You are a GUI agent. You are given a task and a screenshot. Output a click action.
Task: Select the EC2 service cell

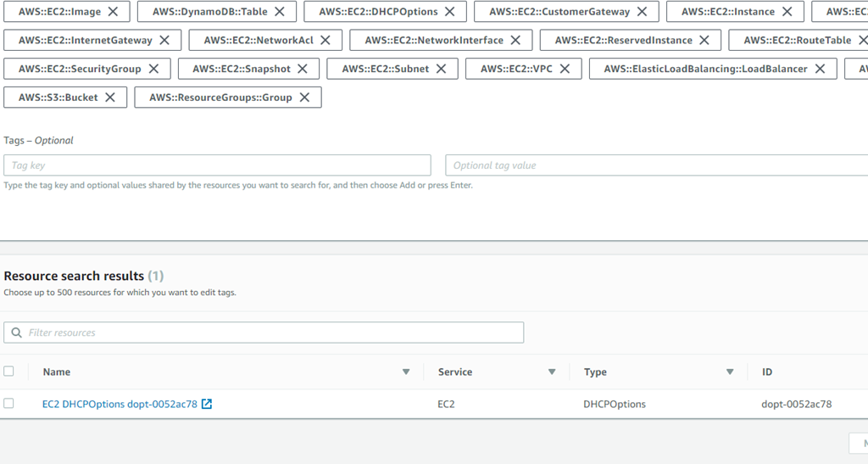pyautogui.click(x=446, y=405)
